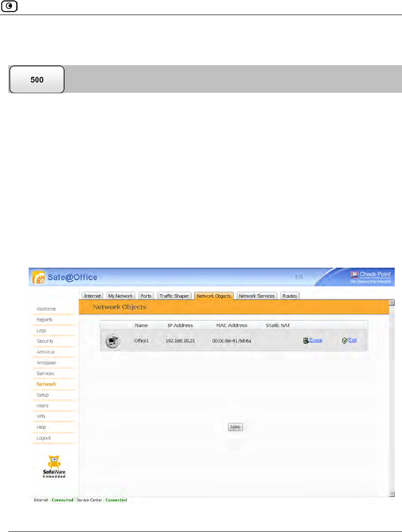Open Welcome in the sidebar

point(46,309)
